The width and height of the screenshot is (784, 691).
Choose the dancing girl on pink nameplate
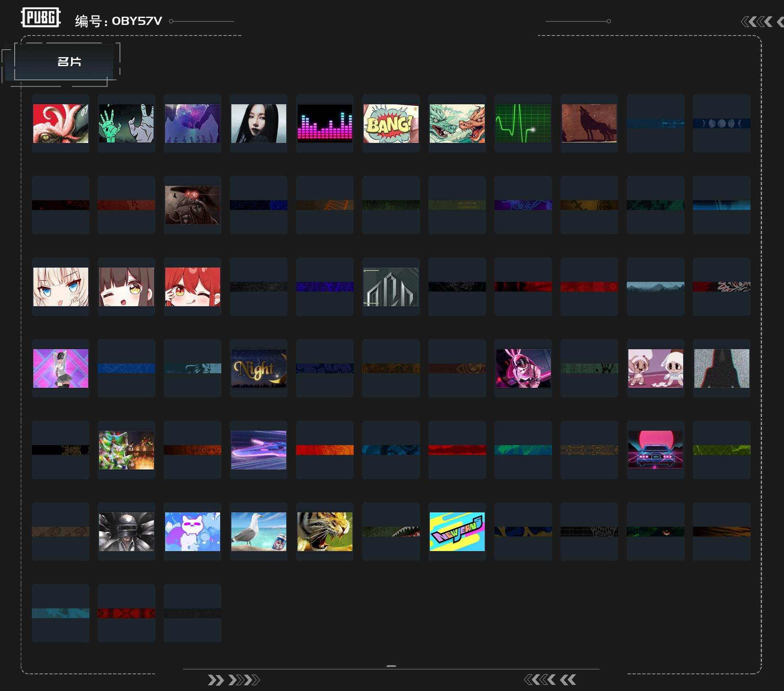[x=60, y=368]
